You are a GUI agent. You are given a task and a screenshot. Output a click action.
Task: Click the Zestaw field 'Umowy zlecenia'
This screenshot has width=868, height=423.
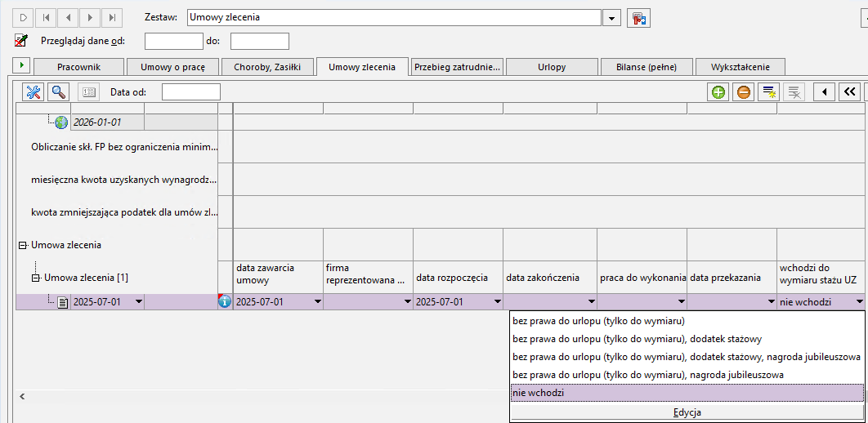coord(394,18)
